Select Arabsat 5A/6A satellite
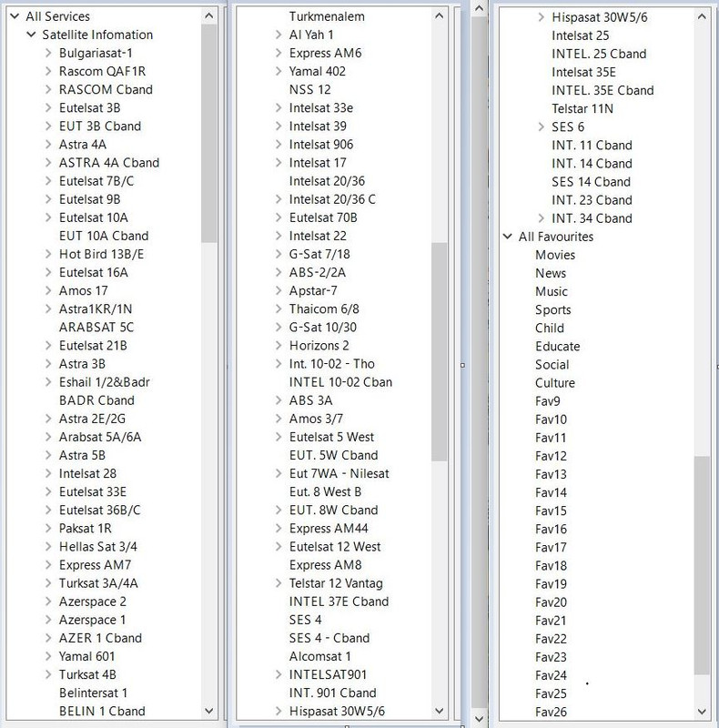The image size is (719, 728). coord(100,437)
